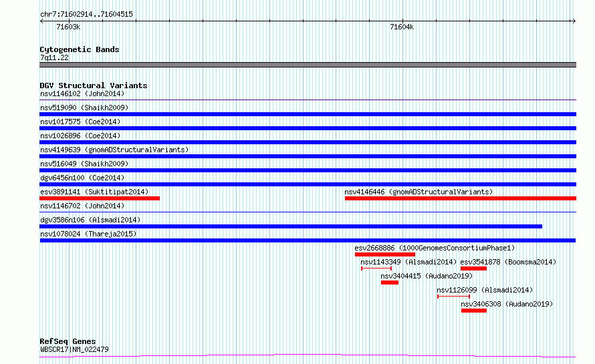This screenshot has height=364, width=595.
Task: Click the left arrow end of ruler
Action: [41, 21]
